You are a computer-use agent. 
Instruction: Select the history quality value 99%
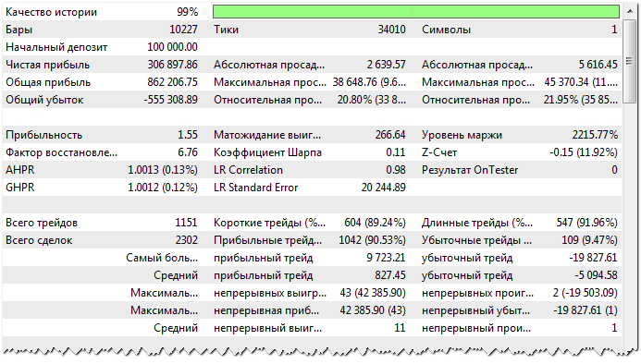tap(187, 12)
